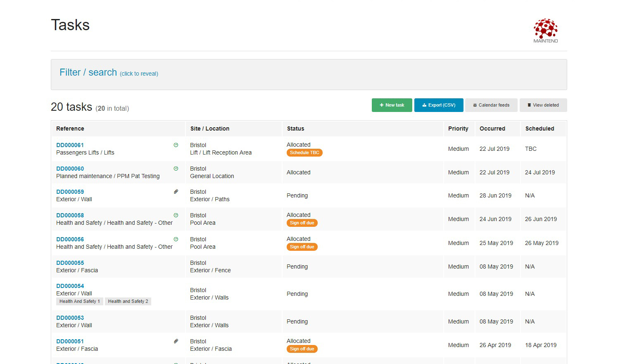Open task DD000061 reference link
This screenshot has height=364, width=618.
pyautogui.click(x=70, y=145)
